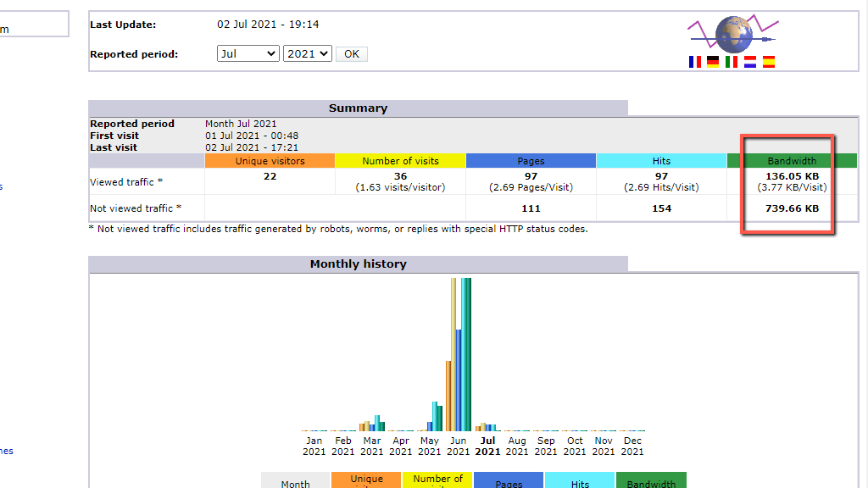Click the bold Jul 2021 month label

click(487, 446)
